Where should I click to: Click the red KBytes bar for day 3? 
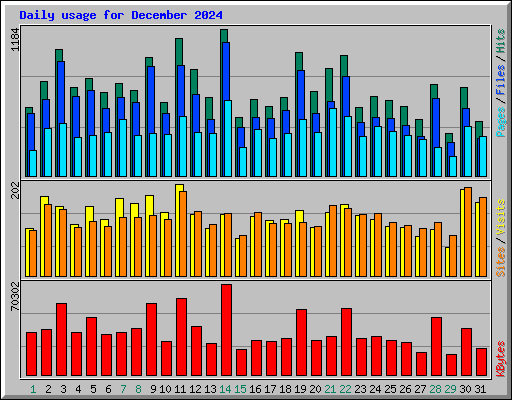pos(61,340)
